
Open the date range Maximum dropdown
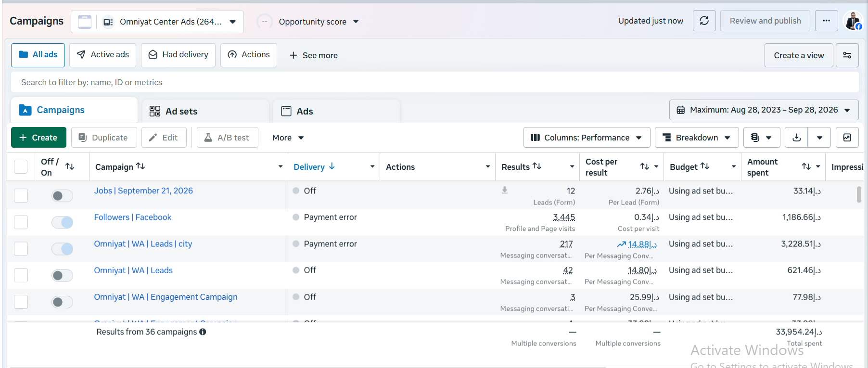click(764, 110)
